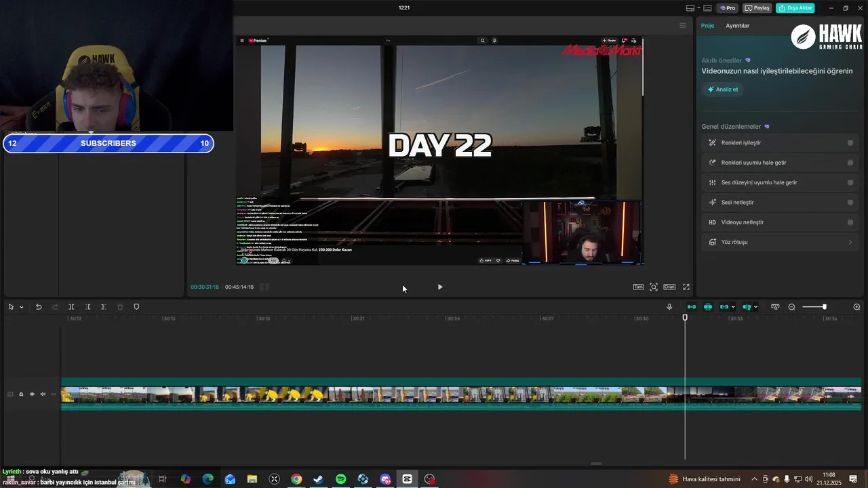Toggle linkage icon in timeline toolbar
This screenshot has height=488, width=868.
point(724,307)
